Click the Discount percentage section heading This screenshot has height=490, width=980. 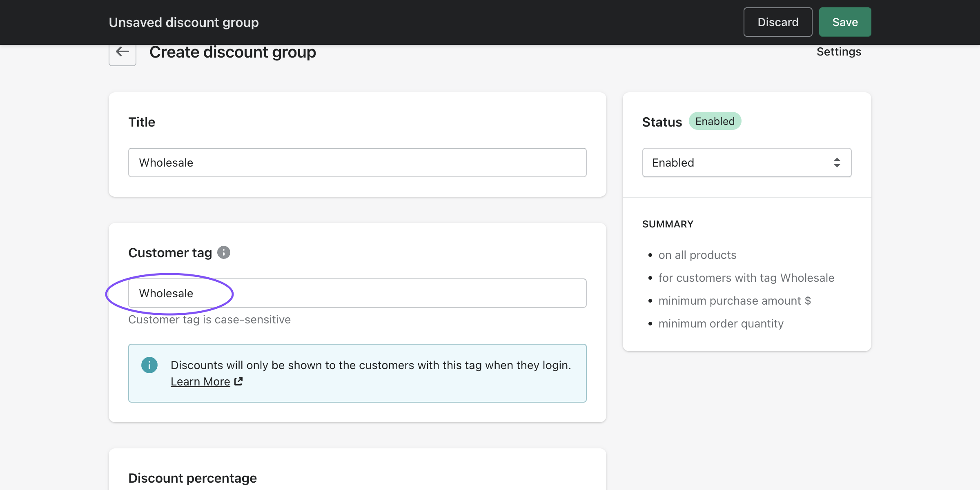(x=192, y=478)
